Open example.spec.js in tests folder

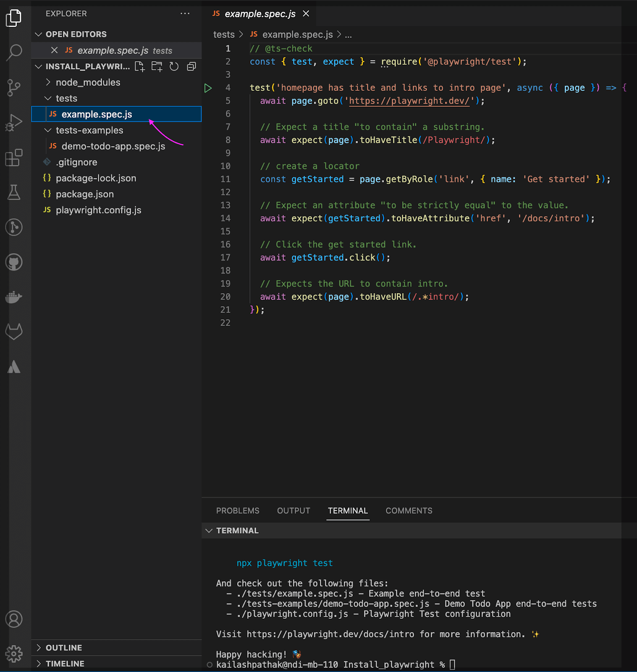coord(117,114)
